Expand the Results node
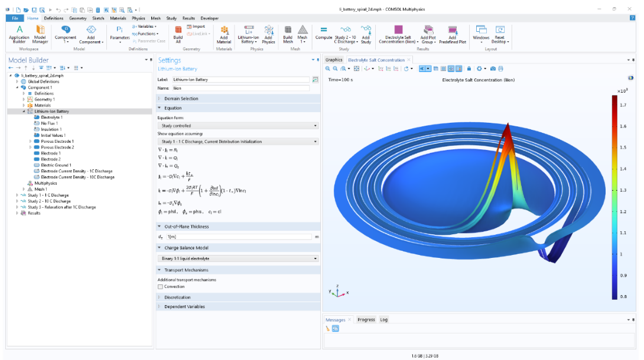The width and height of the screenshot is (644, 360). (x=17, y=213)
